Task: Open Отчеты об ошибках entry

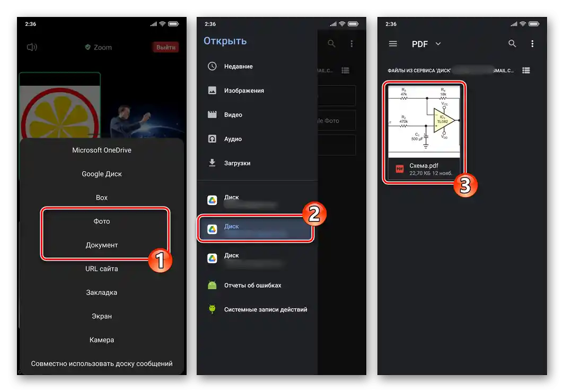Action: pos(257,286)
